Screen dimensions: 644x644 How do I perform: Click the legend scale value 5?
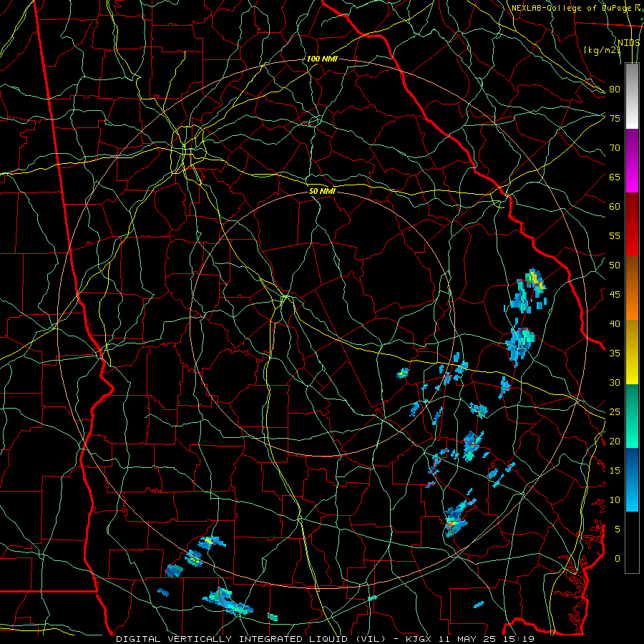coord(618,530)
